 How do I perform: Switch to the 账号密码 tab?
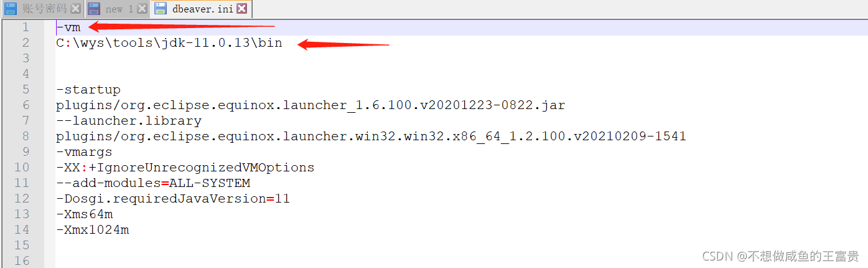44,9
